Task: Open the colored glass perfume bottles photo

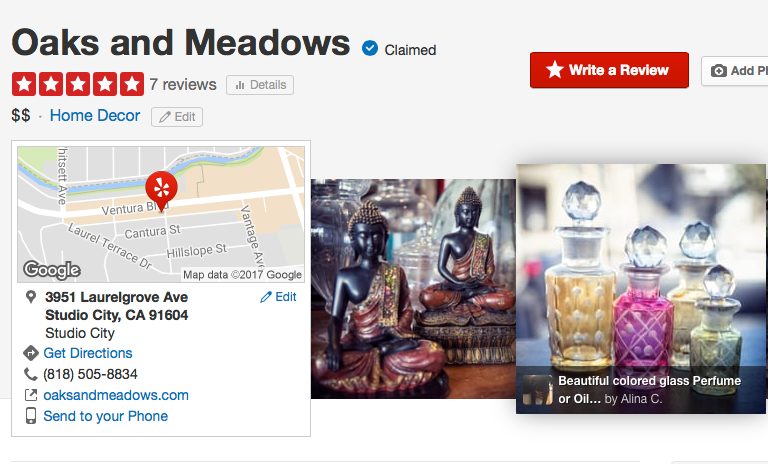Action: pyautogui.click(x=641, y=289)
